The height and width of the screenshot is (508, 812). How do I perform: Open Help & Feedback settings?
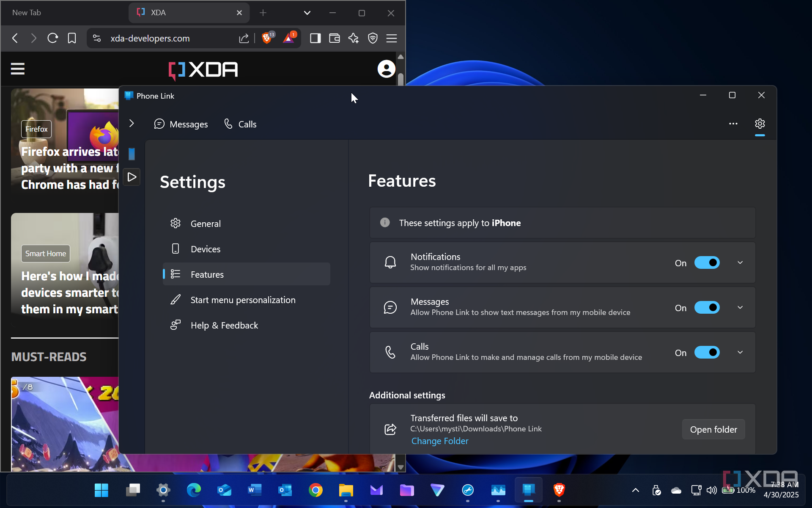[247, 325]
